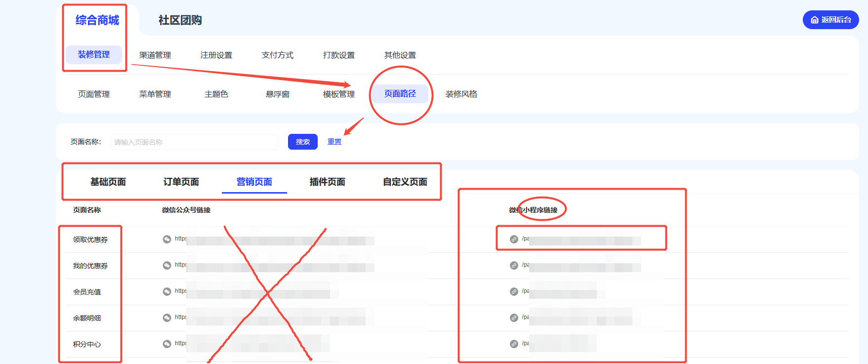Click WeChat icon in 余额明细 row
Image resolution: width=868 pixels, height=364 pixels.
(167, 318)
